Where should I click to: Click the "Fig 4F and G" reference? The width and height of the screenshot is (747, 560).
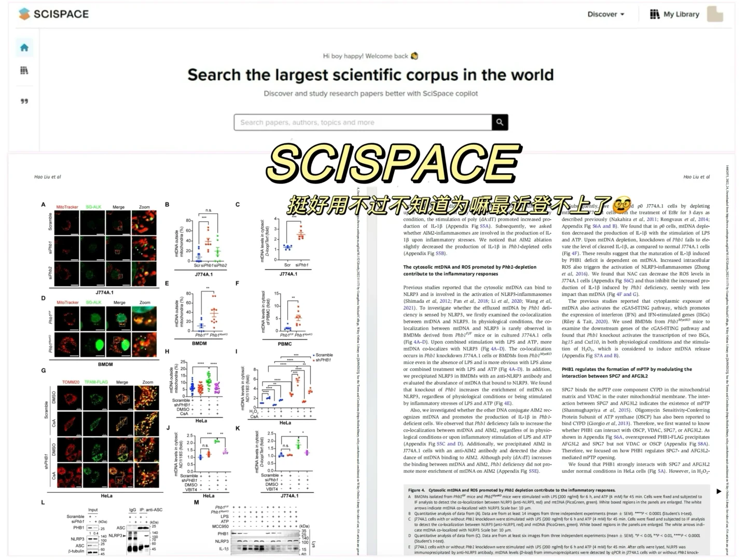tap(622, 295)
